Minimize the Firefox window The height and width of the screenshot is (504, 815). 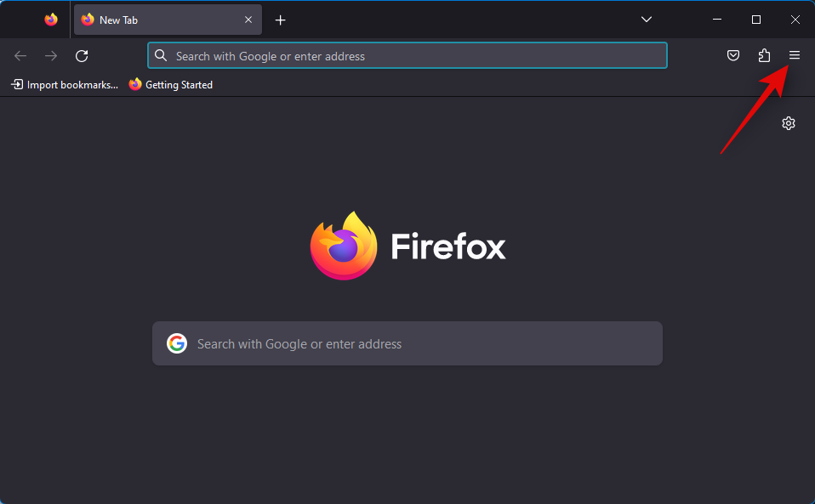pyautogui.click(x=717, y=20)
